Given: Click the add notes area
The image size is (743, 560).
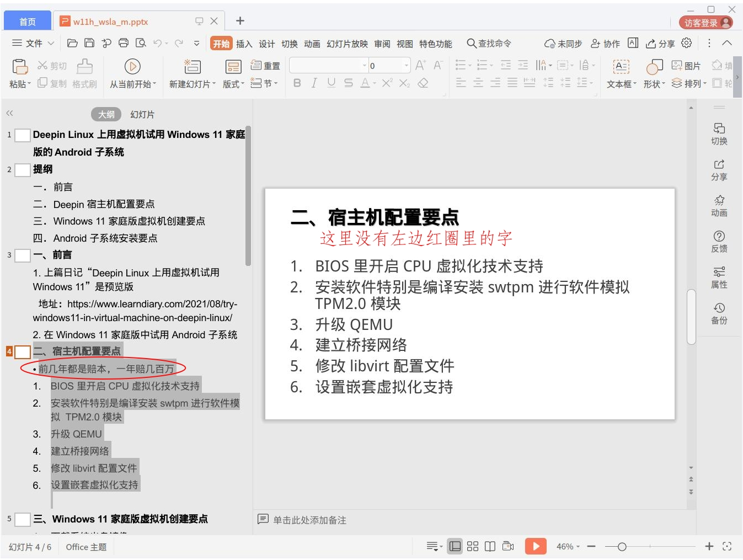Looking at the screenshot, I should [x=309, y=520].
